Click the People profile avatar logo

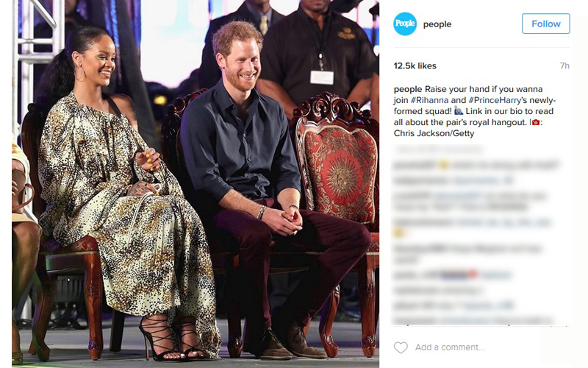pyautogui.click(x=405, y=24)
